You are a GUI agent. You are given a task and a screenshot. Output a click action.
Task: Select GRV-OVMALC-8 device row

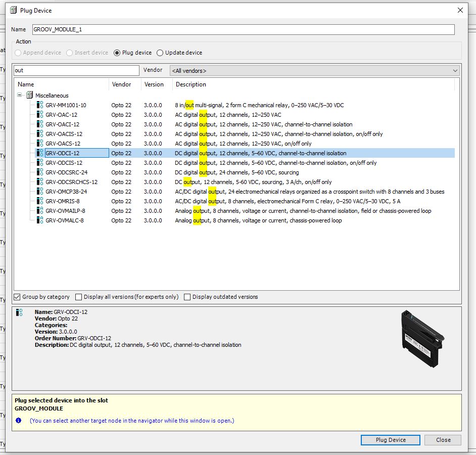tap(245, 220)
